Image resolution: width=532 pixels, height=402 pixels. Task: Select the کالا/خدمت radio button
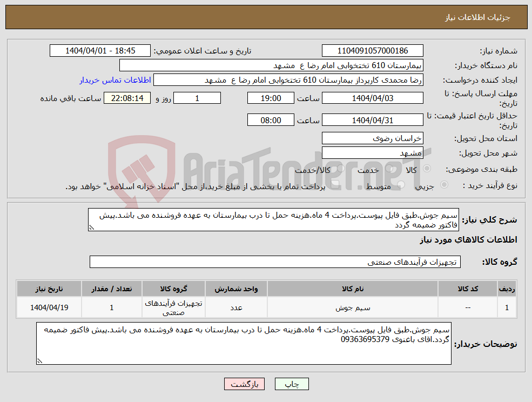click(x=341, y=169)
